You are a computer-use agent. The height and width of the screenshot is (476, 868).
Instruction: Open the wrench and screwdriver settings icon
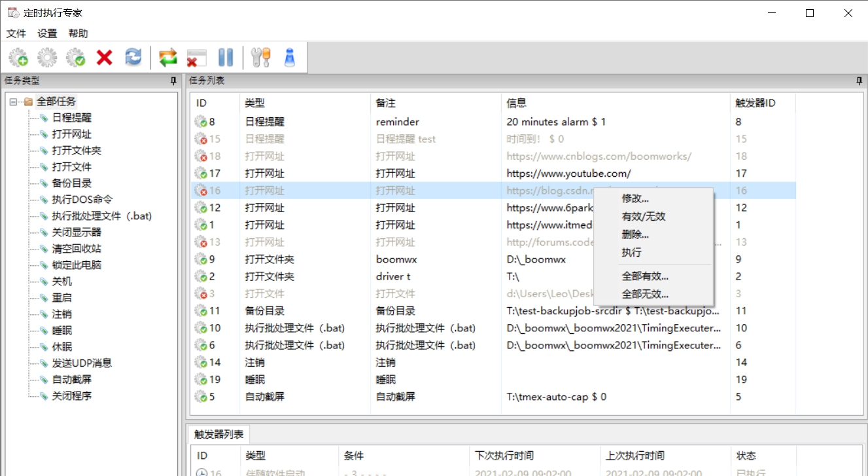tap(260, 58)
